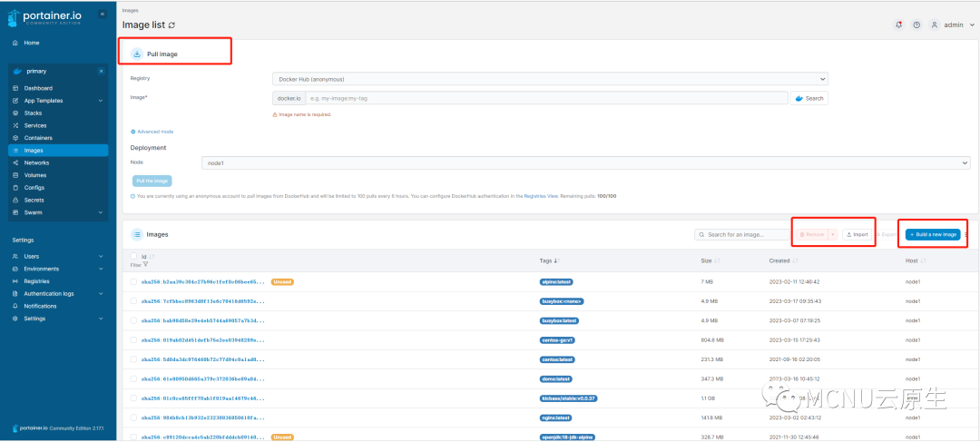Refresh the Image list with the reload icon
The height and width of the screenshot is (442, 980).
172,25
